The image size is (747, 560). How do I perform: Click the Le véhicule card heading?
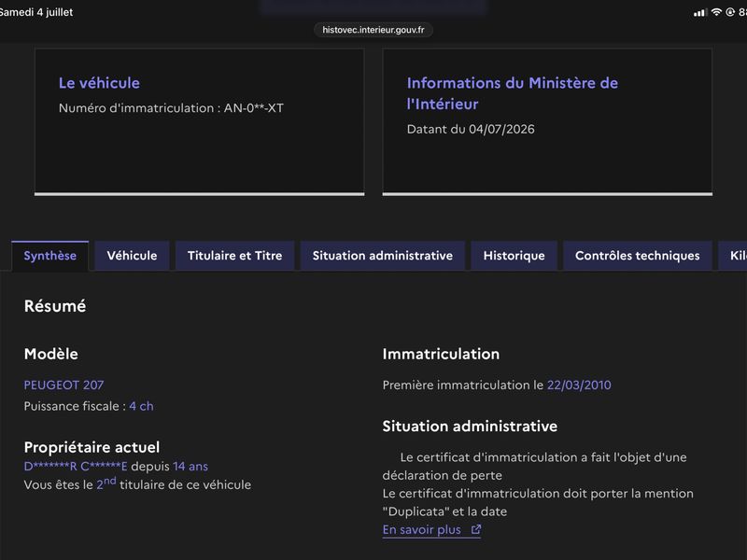click(99, 83)
